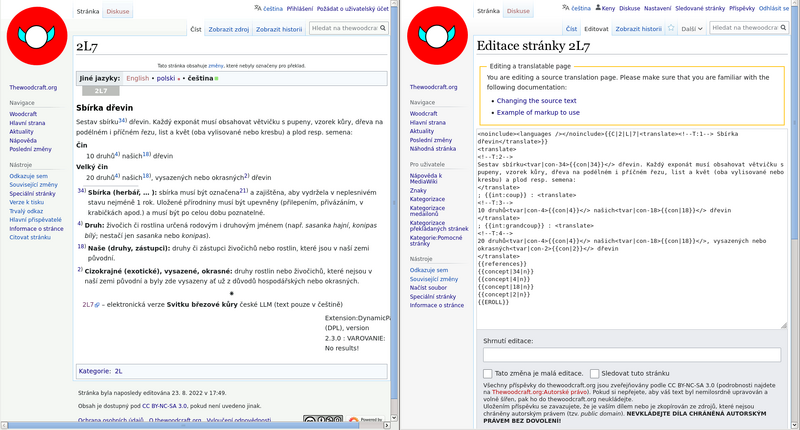Click 'Přihlášení' login link
The image size is (800, 430).
tap(300, 9)
